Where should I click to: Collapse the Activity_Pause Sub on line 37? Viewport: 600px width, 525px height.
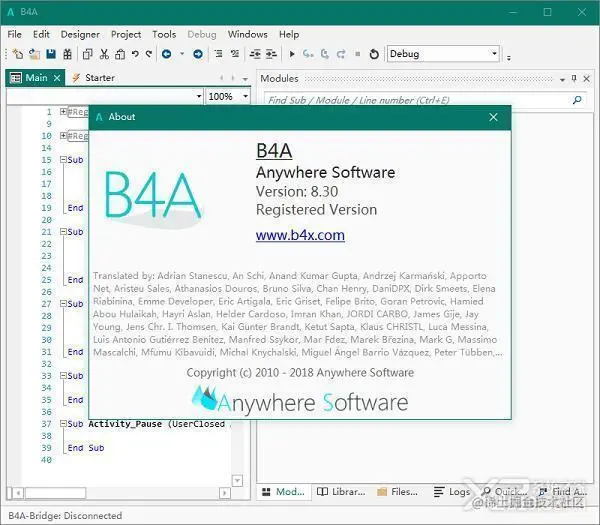(63, 424)
